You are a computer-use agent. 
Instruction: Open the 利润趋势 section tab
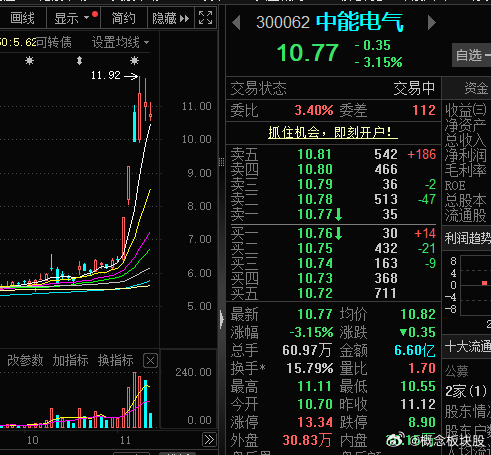tap(467, 238)
